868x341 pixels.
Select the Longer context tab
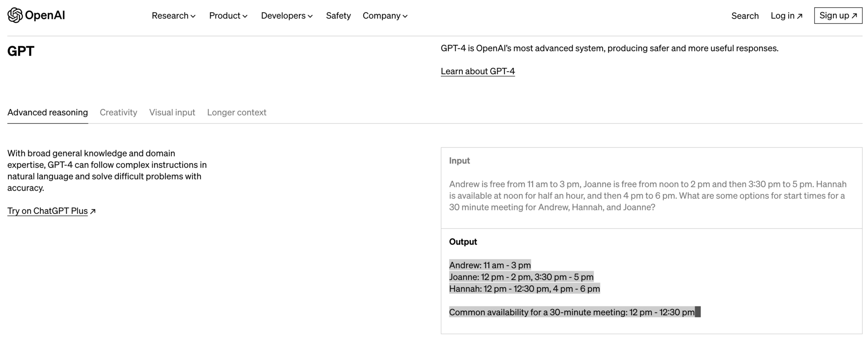236,112
